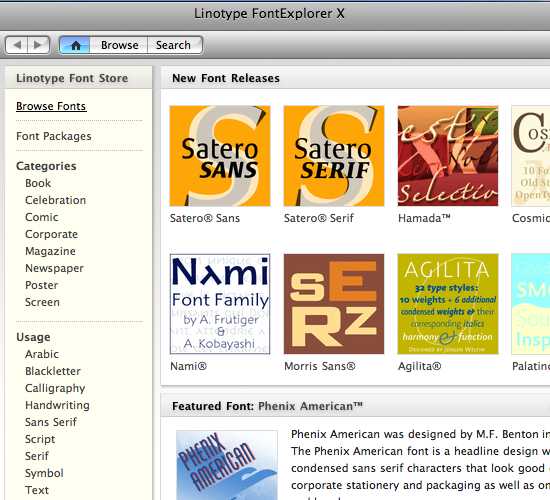Viewport: 550px width, 500px height.
Task: Open the Morris Sans font thumbnail
Action: point(334,304)
